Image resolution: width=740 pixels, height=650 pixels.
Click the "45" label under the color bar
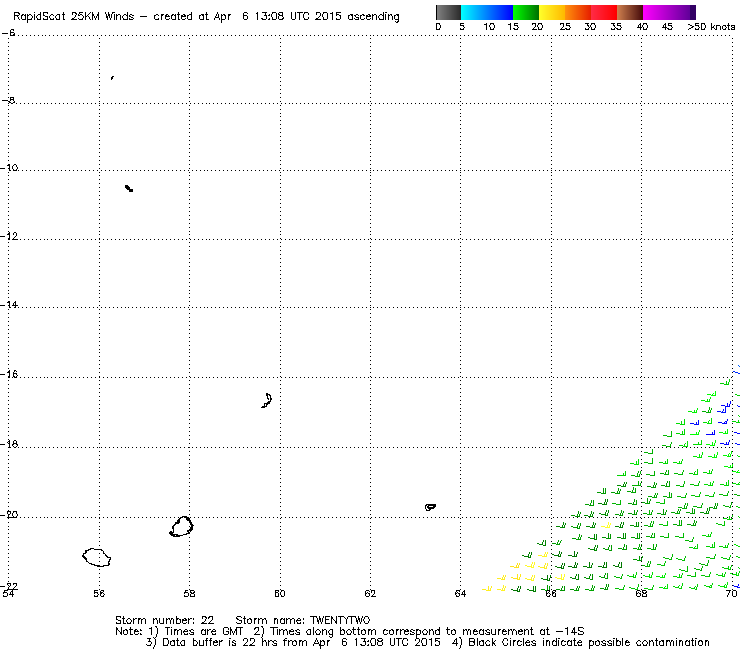pyautogui.click(x=667, y=27)
